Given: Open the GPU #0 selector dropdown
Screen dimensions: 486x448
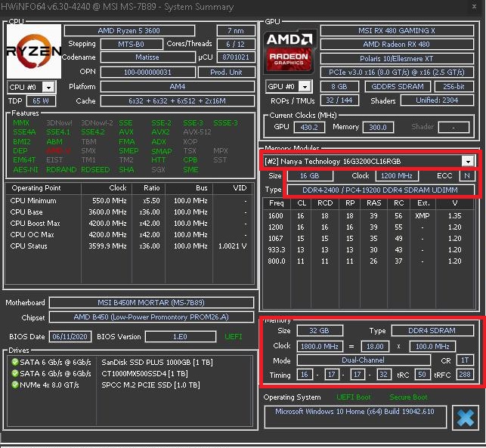Looking at the screenshot, I should pos(305,86).
